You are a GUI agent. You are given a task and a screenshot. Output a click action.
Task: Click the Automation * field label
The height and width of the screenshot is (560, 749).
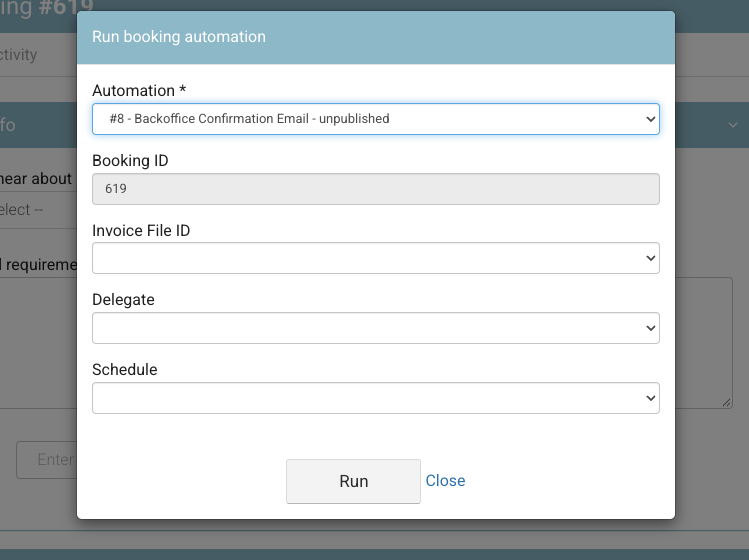[x=139, y=90]
